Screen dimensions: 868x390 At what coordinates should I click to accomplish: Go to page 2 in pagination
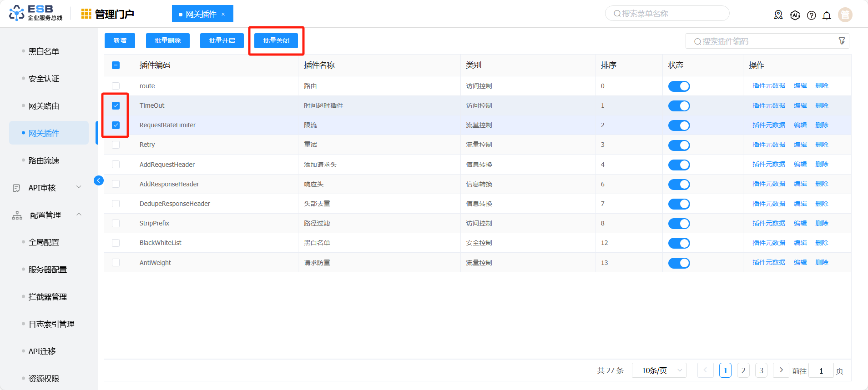[743, 370]
